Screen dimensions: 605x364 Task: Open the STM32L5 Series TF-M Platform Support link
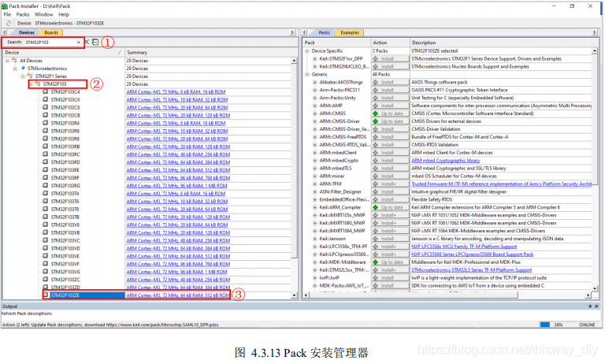[471, 269]
